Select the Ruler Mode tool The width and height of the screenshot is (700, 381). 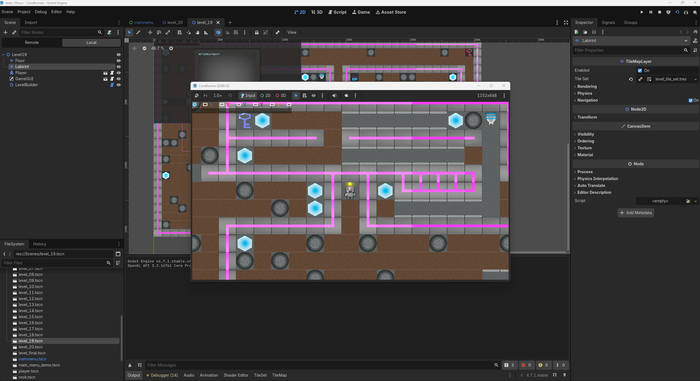pos(206,32)
